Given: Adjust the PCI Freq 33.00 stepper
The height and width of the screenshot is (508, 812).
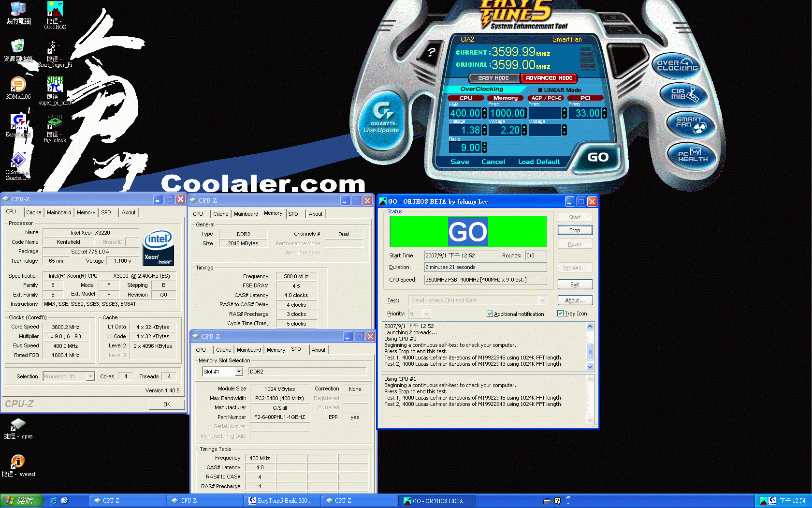Looking at the screenshot, I should (604, 113).
